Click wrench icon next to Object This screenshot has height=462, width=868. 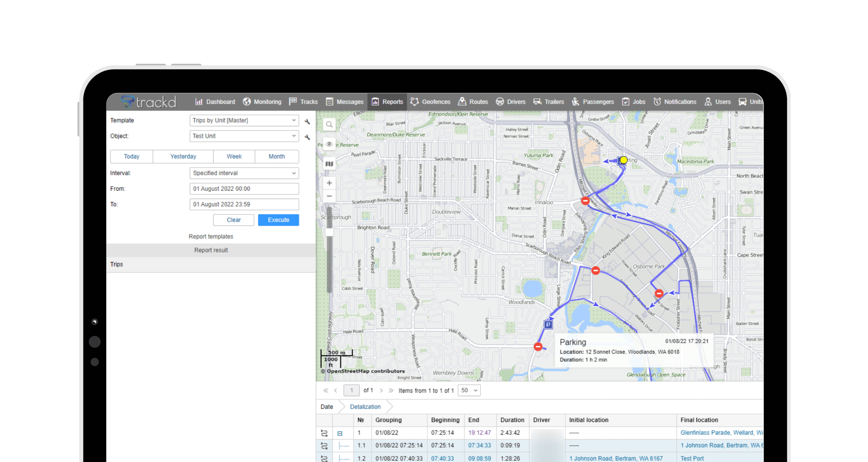coord(307,137)
